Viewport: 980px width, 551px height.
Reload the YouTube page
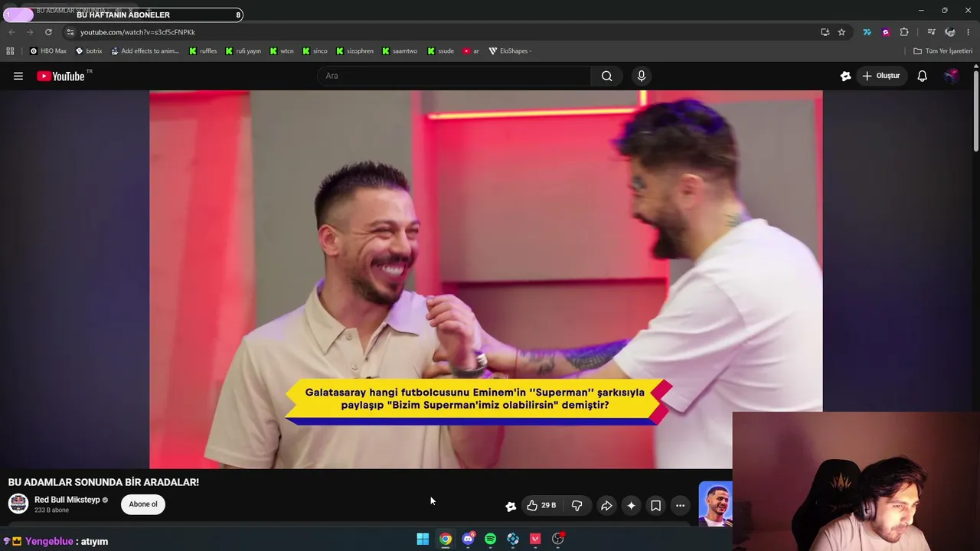pos(48,32)
